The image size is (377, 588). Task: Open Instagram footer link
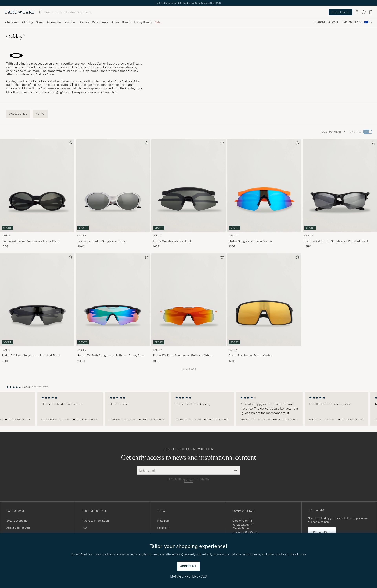163,521
